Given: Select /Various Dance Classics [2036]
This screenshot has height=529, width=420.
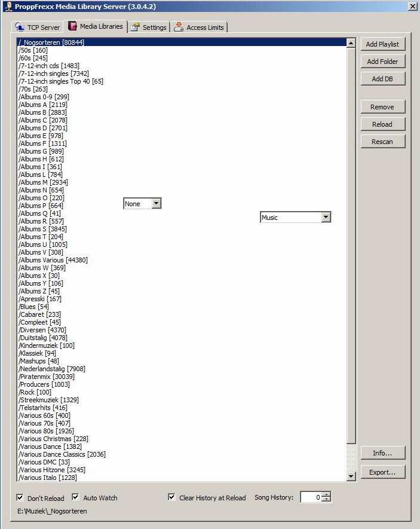Looking at the screenshot, I should coord(182,454).
